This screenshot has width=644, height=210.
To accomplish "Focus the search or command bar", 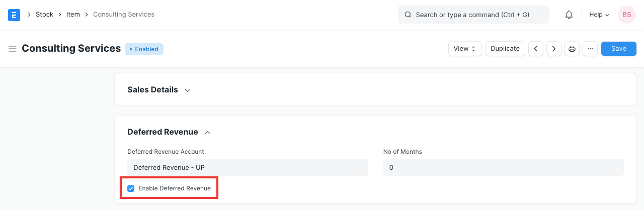I will click(473, 15).
